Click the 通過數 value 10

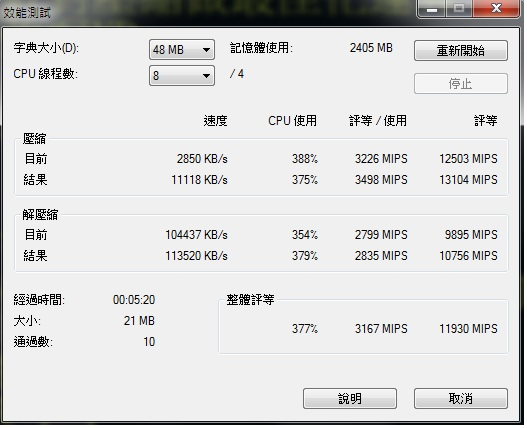point(149,342)
